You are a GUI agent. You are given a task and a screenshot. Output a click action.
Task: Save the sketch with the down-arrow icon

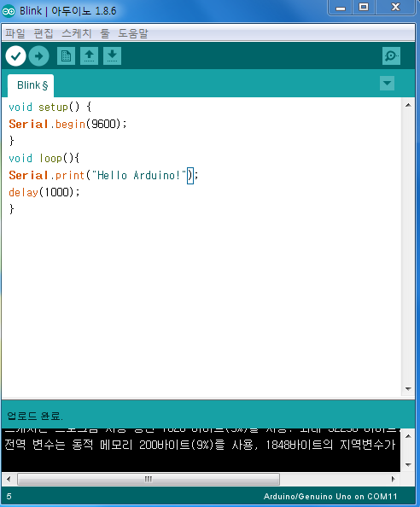coord(112,56)
